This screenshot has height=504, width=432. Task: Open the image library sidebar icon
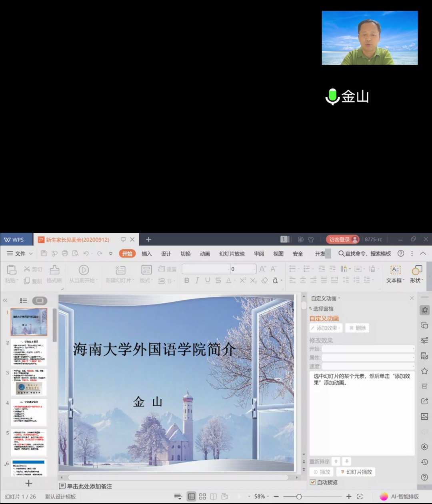tap(424, 416)
